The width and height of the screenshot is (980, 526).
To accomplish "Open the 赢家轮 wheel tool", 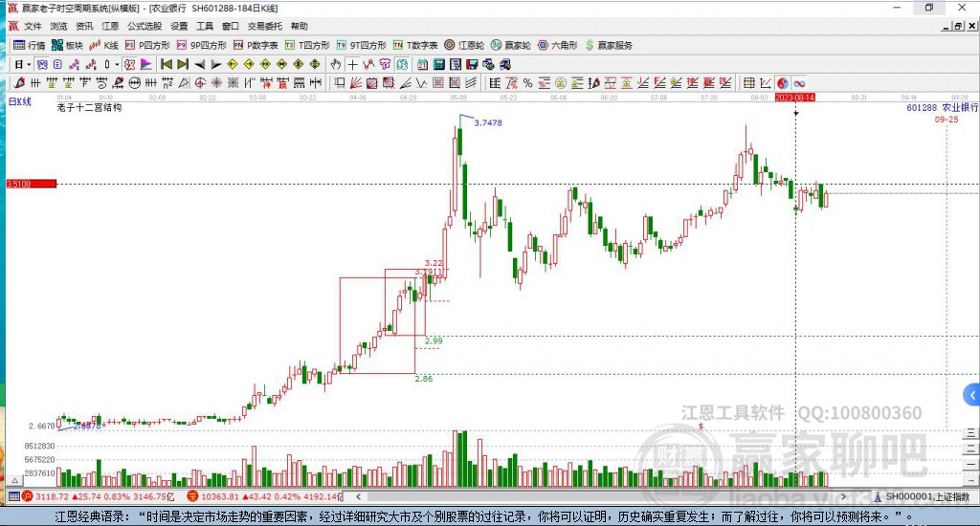I will pyautogui.click(x=511, y=45).
